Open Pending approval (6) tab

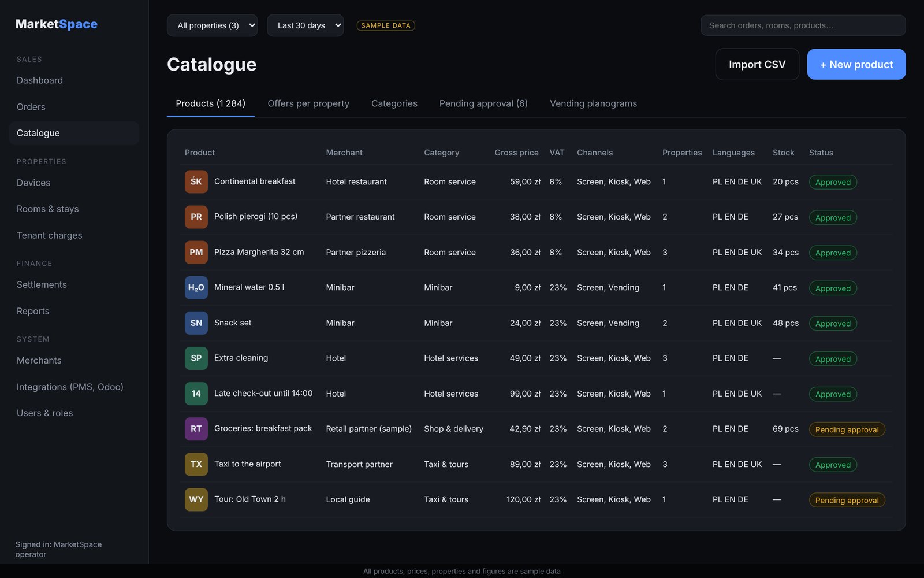coord(483,103)
